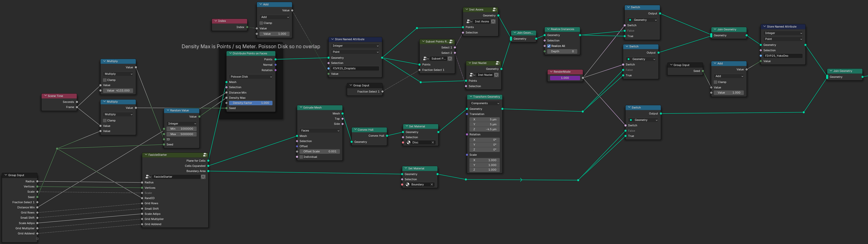Click the object browse icon on the Subset Points node
Viewport: 868px width, 244px height.
tap(426, 58)
